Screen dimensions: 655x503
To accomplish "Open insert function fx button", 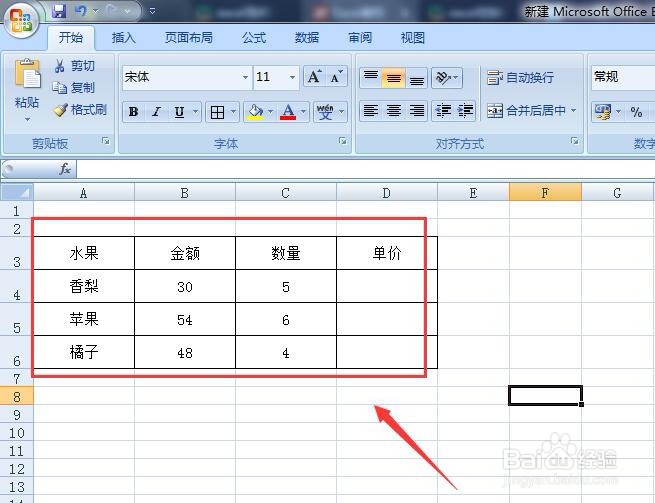I will click(x=65, y=169).
